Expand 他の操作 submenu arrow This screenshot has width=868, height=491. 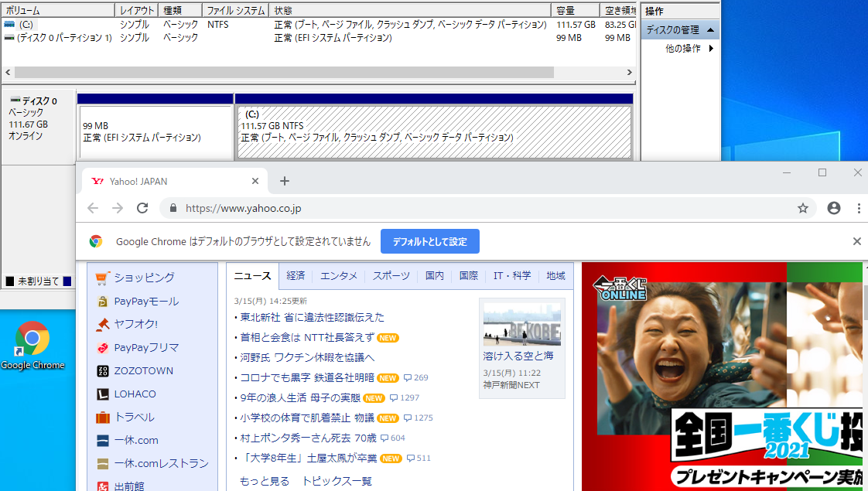coord(711,49)
